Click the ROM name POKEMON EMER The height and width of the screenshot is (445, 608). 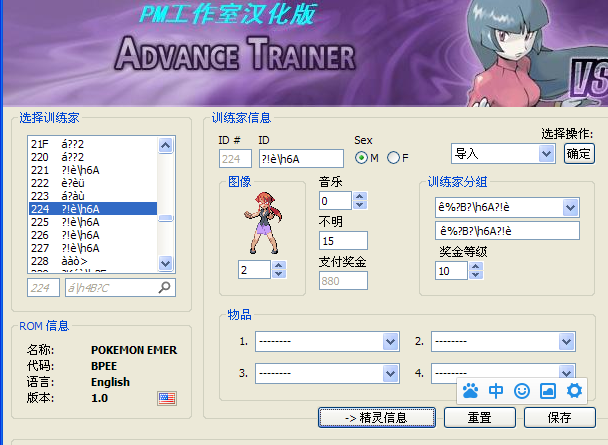click(x=134, y=350)
